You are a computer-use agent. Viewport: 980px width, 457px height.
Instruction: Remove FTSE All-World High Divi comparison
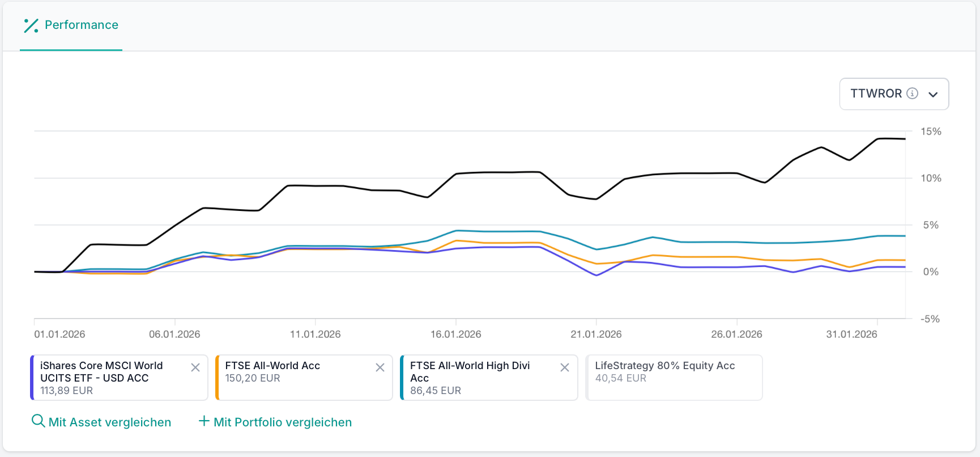coord(565,367)
